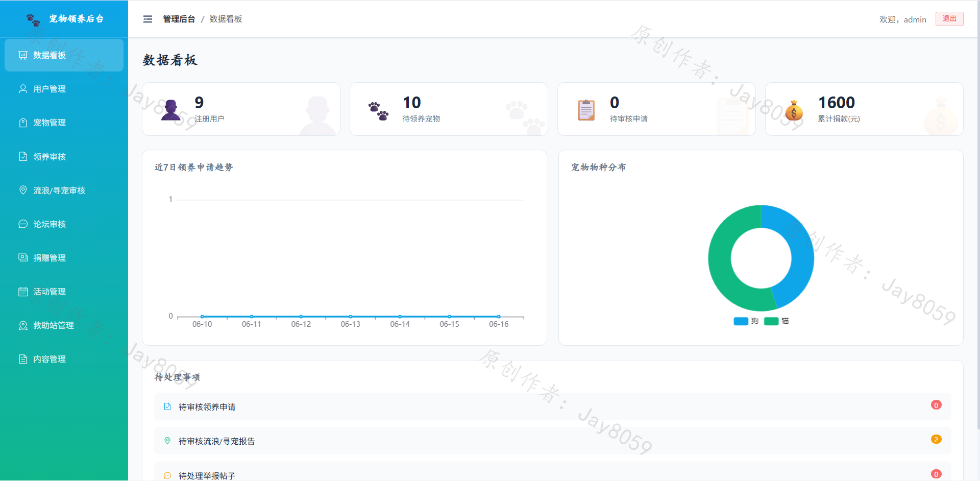The image size is (980, 481).
Task: Click the red 0 badge on 待审核领养申请
Action: point(936,405)
